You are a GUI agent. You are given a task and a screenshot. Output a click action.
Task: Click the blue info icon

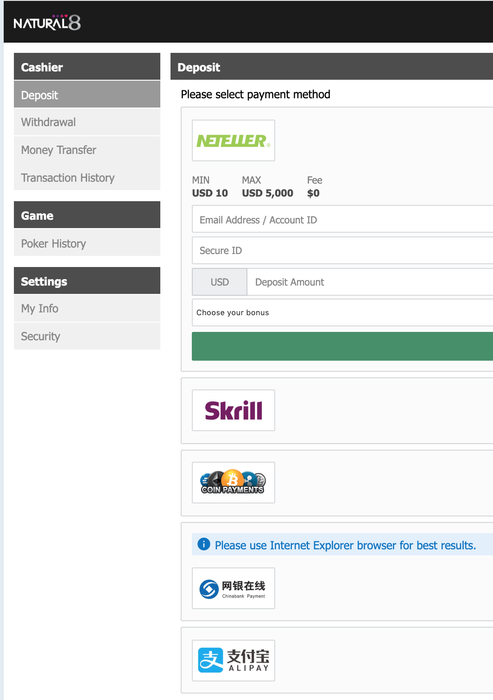coord(204,545)
